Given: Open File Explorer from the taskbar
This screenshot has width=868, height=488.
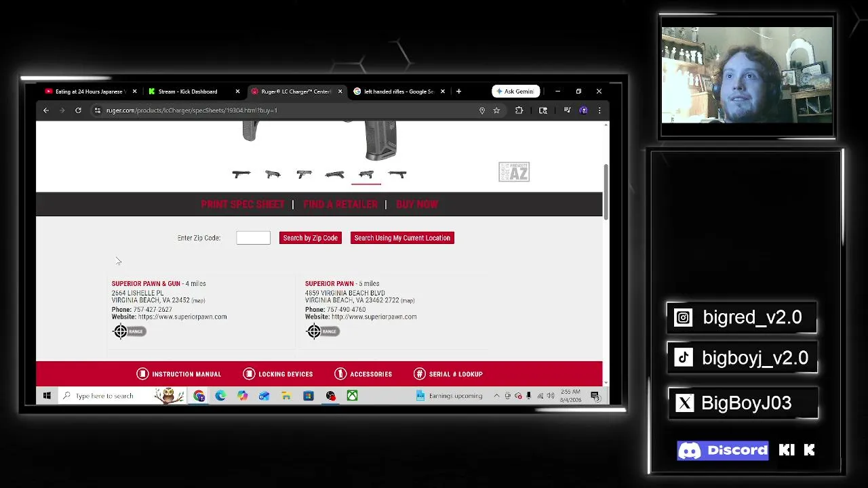Looking at the screenshot, I should tap(286, 396).
